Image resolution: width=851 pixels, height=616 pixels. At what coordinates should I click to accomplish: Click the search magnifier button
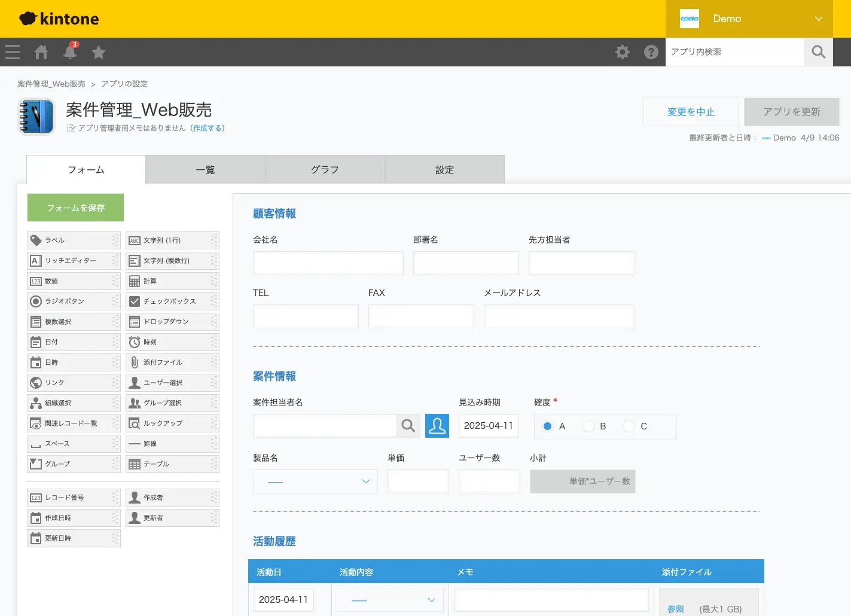click(819, 52)
